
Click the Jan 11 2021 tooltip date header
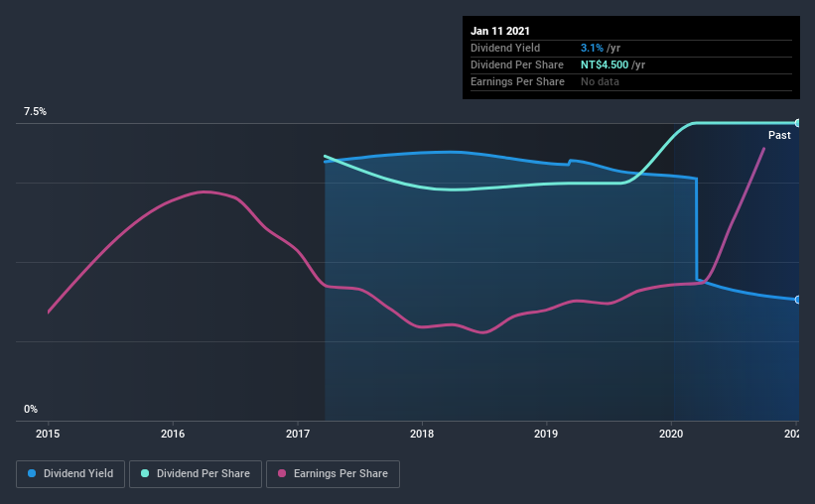[x=500, y=31]
